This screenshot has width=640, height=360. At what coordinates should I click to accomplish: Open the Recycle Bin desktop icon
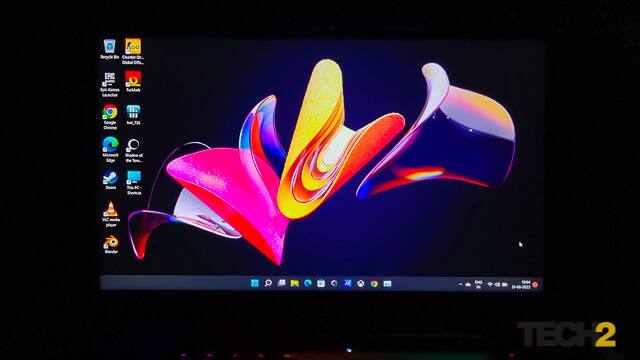tap(109, 49)
